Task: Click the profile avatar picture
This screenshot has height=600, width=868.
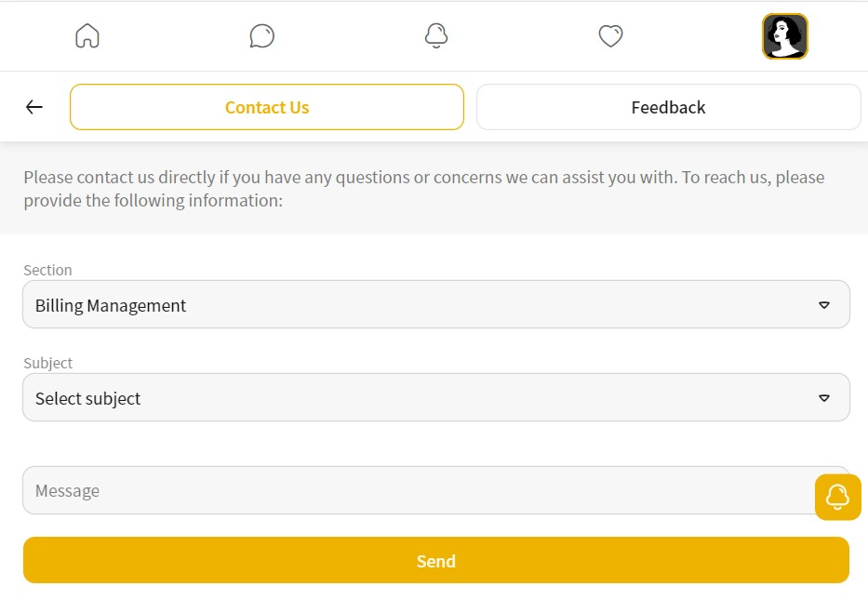Action: pyautogui.click(x=784, y=36)
